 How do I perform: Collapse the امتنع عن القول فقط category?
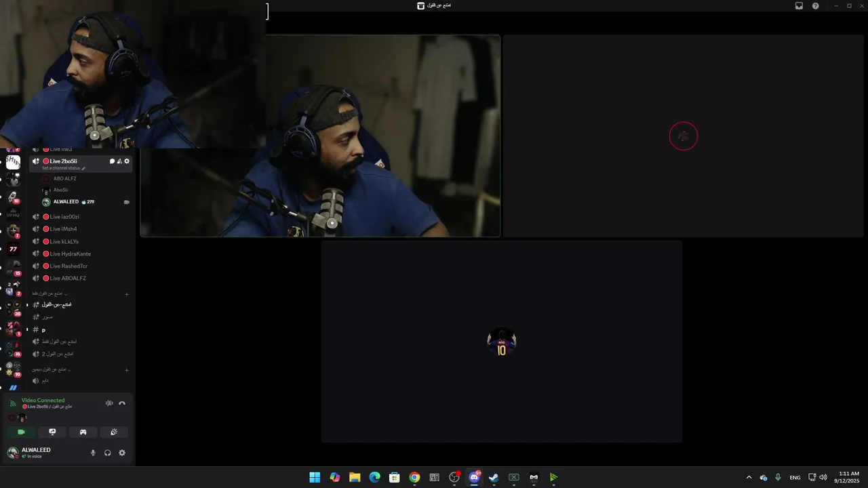(x=49, y=293)
